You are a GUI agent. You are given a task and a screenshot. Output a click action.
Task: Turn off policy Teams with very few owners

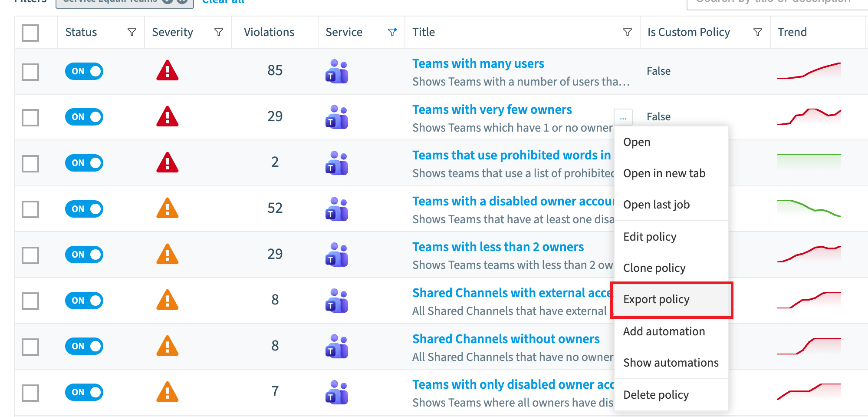click(x=84, y=117)
